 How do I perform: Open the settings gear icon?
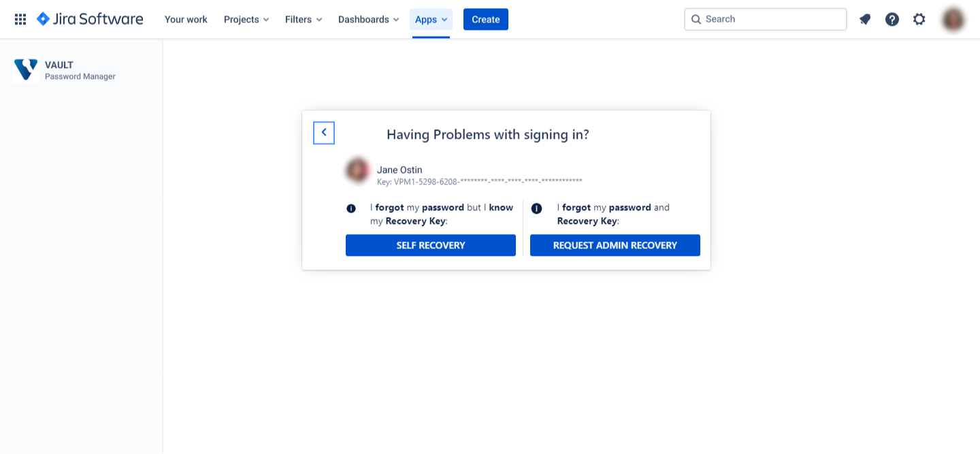click(x=919, y=19)
